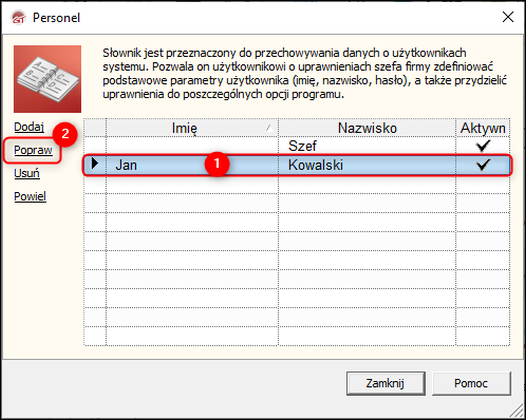
Task: Toggle active checkmark for Szef
Action: (483, 146)
